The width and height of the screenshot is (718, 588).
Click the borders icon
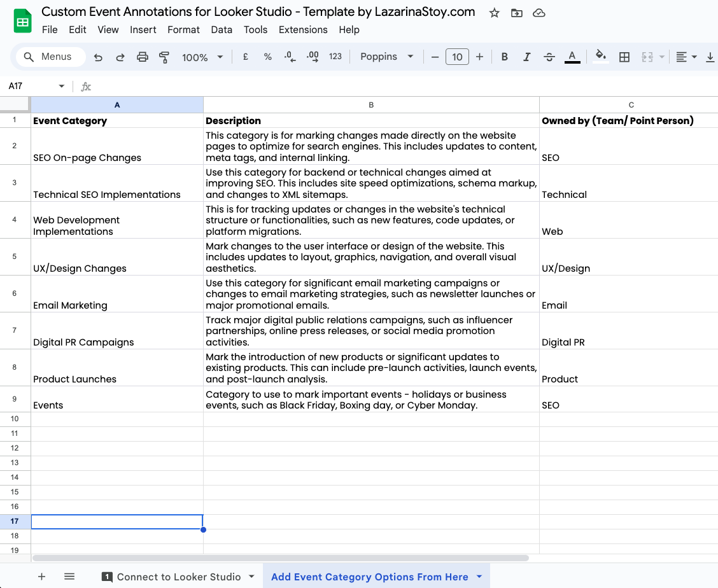624,57
